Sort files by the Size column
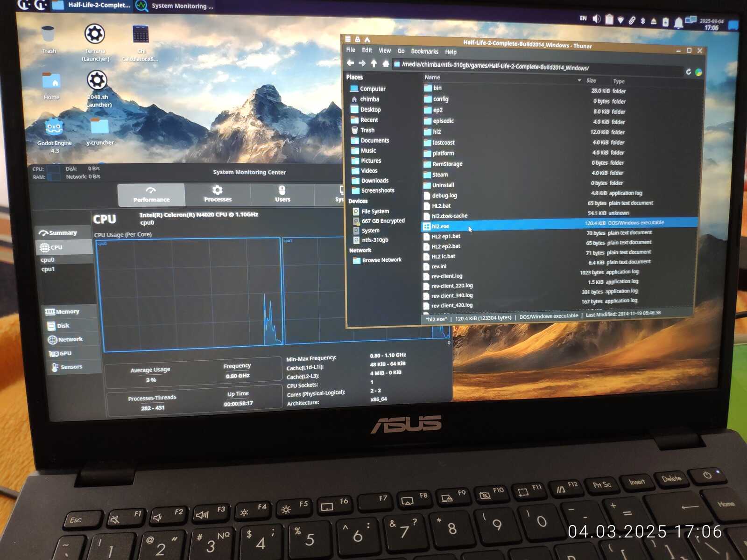 click(597, 81)
